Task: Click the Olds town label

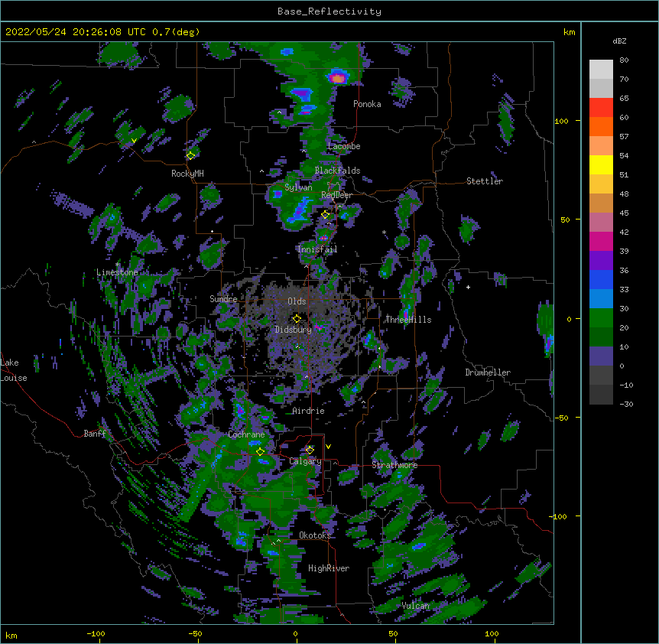Action: tap(297, 301)
